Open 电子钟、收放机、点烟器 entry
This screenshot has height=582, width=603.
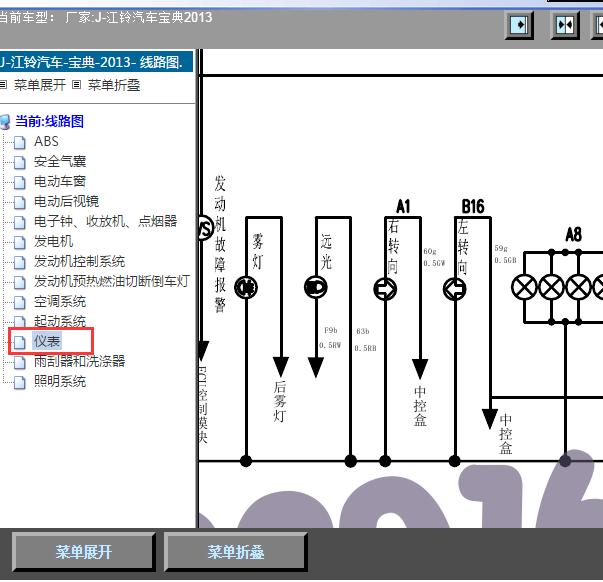[105, 221]
